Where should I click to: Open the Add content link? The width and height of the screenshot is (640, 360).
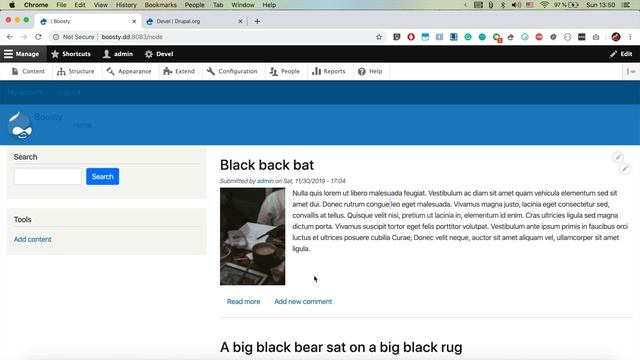pyautogui.click(x=33, y=239)
